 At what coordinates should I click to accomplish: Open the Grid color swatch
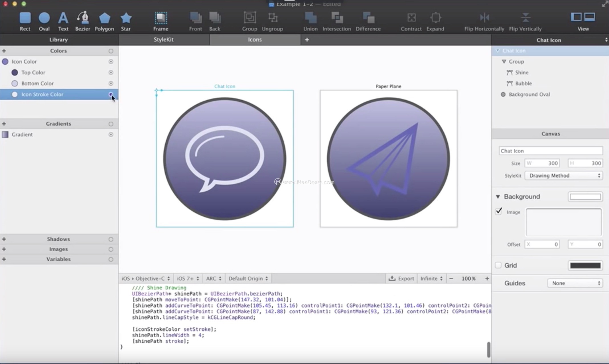[x=585, y=265]
